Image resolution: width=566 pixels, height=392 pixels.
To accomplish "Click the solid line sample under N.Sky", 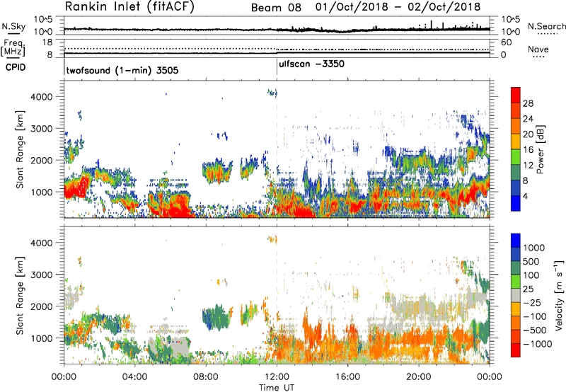I will pyautogui.click(x=13, y=33).
